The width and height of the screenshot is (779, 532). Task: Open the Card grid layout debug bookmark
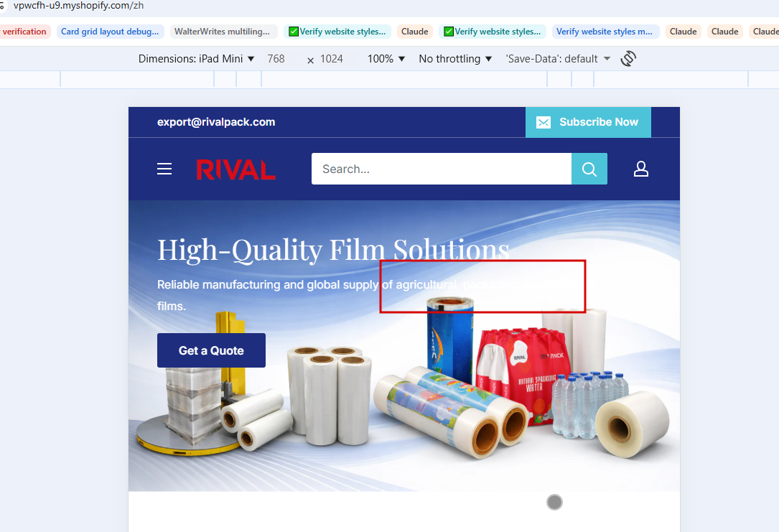110,32
